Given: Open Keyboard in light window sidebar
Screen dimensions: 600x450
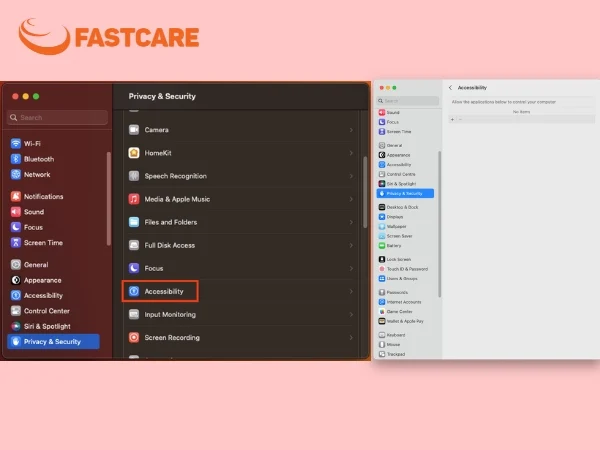Looking at the screenshot, I should tap(392, 335).
